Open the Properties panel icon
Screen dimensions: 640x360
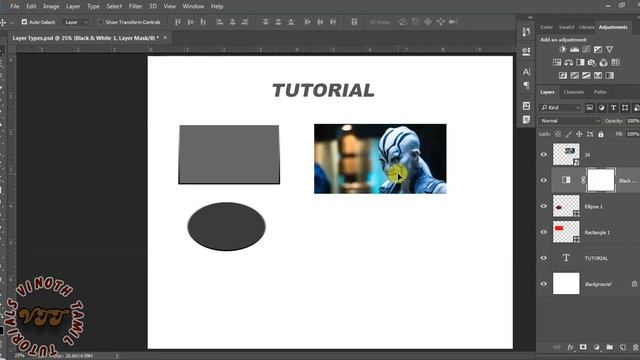[x=526, y=51]
